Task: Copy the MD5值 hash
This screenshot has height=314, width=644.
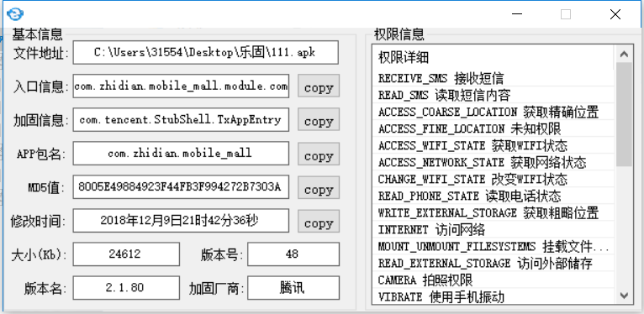Action: (319, 188)
